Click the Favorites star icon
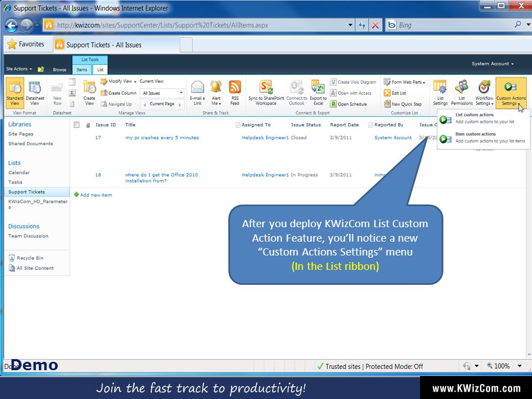This screenshot has height=399, width=532. tap(12, 44)
